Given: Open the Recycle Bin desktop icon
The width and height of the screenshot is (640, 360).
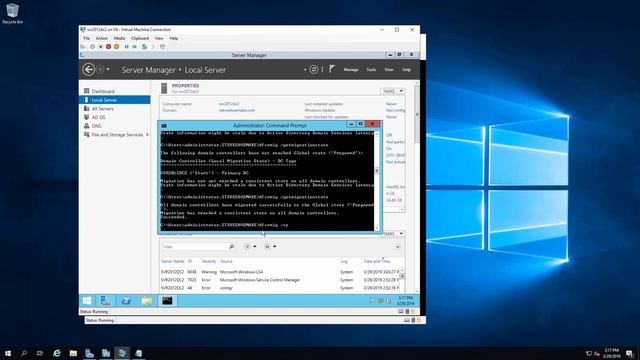Looking at the screenshot, I should coord(12,13).
